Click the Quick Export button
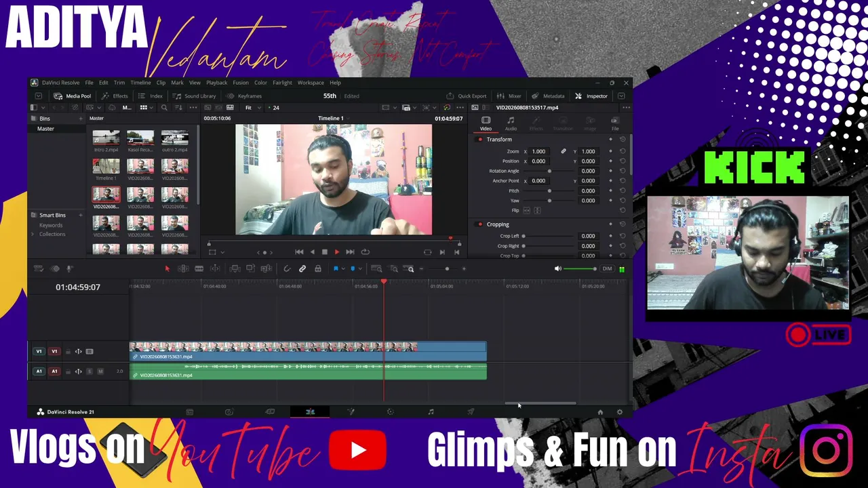 467,96
